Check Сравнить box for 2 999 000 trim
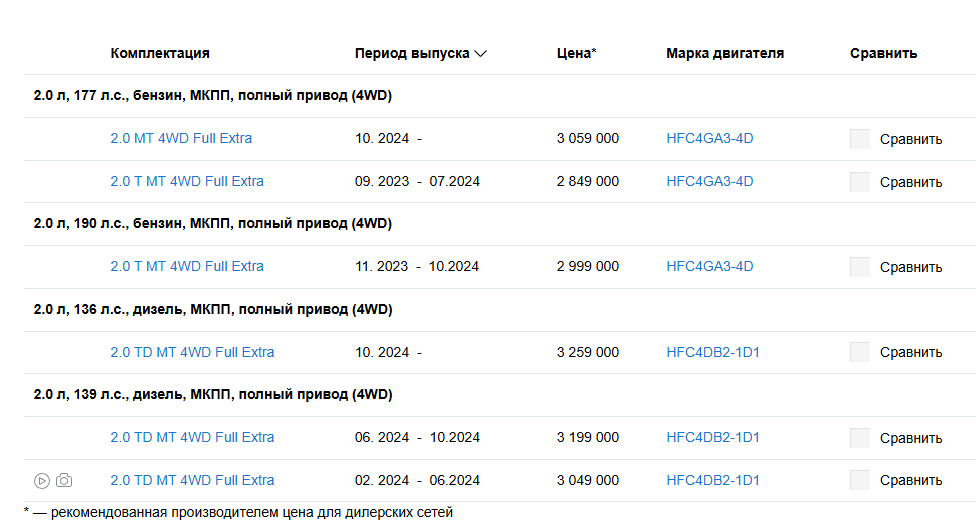Viewport: 976px width, 526px height. point(860,266)
